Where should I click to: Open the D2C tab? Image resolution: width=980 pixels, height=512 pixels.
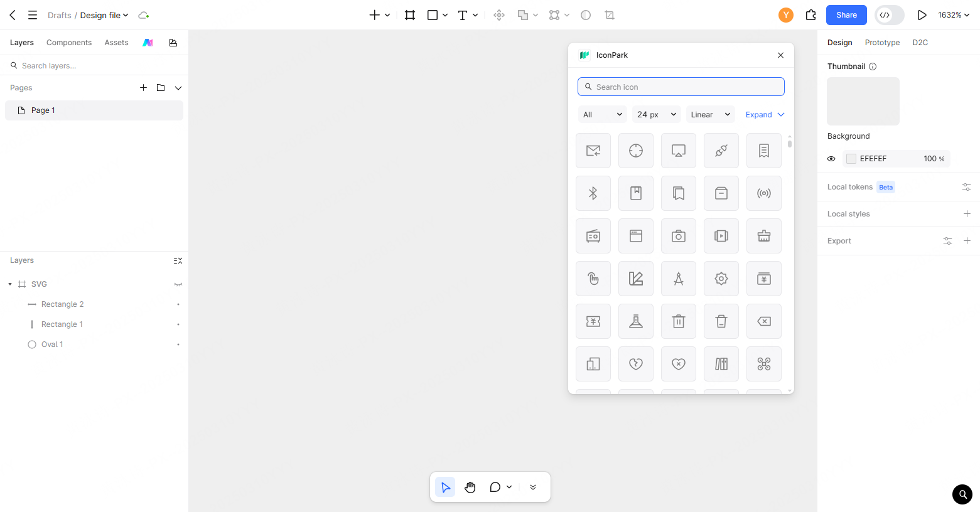pos(920,43)
